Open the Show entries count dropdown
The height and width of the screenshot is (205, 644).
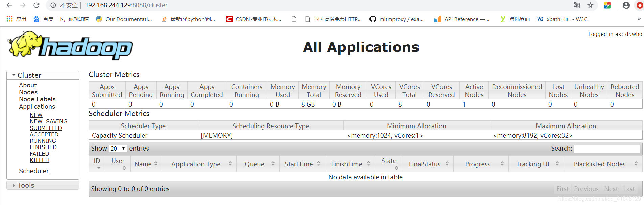point(118,149)
